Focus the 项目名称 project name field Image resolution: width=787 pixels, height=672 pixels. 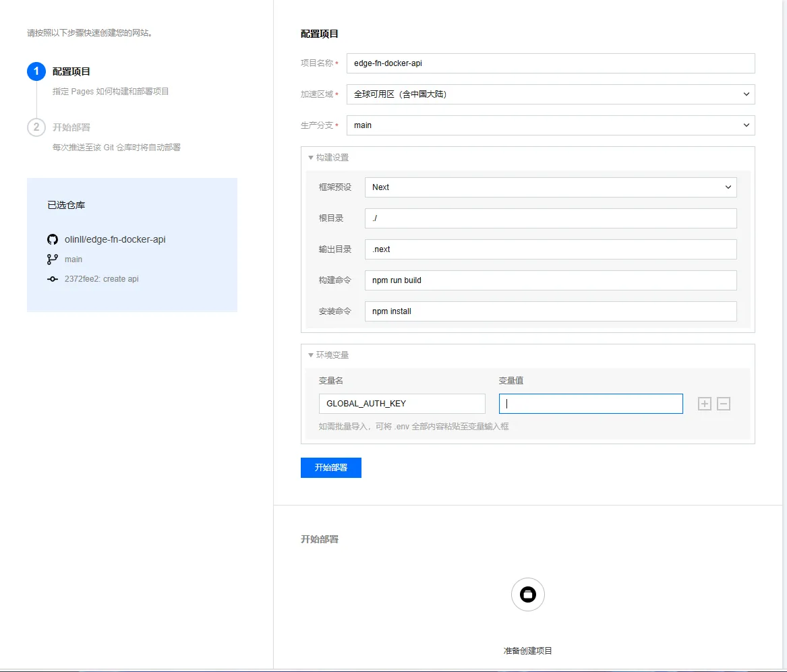550,63
